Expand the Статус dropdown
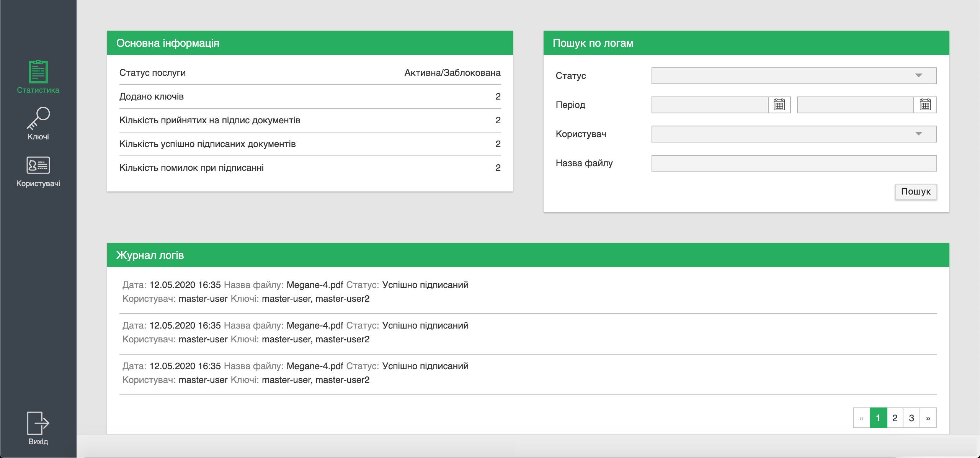 pos(794,75)
